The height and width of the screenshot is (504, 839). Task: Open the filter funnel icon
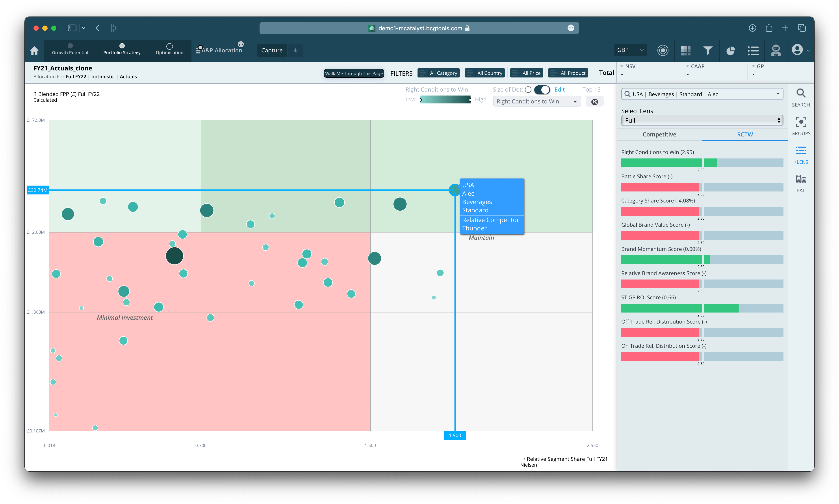tap(708, 51)
